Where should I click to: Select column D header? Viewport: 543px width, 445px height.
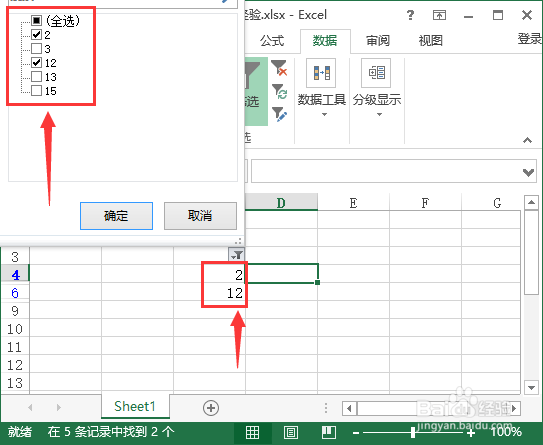281,203
